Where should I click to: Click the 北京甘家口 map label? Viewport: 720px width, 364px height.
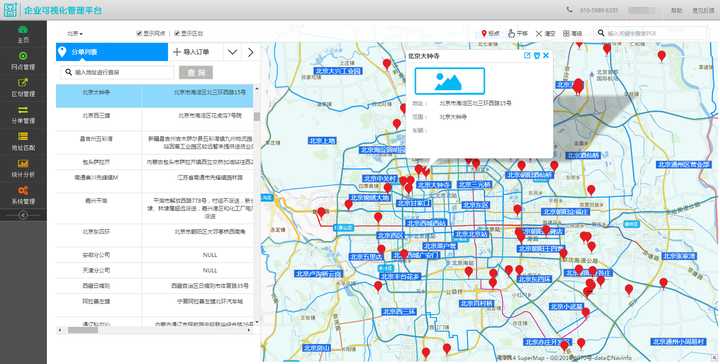414,202
